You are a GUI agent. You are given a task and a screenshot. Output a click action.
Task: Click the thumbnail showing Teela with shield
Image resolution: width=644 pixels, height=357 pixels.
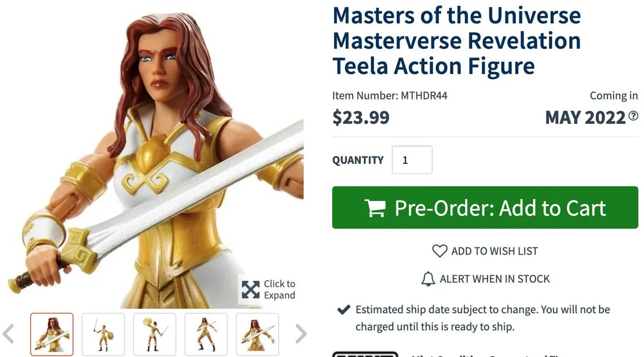pyautogui.click(x=155, y=334)
